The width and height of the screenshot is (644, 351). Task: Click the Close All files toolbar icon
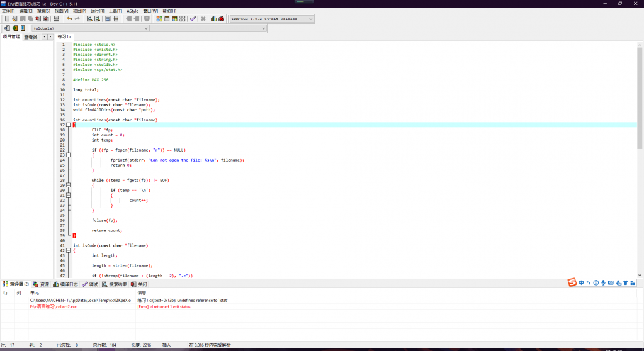(x=46, y=19)
